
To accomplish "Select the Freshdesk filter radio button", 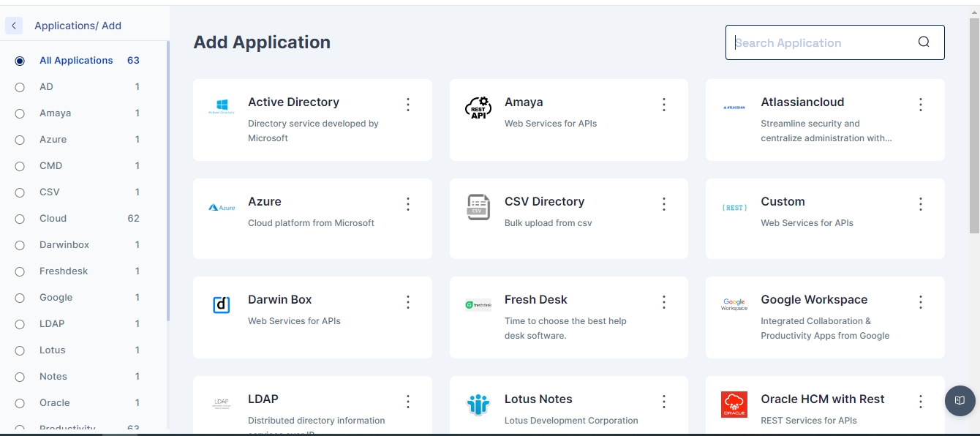I will pos(20,271).
